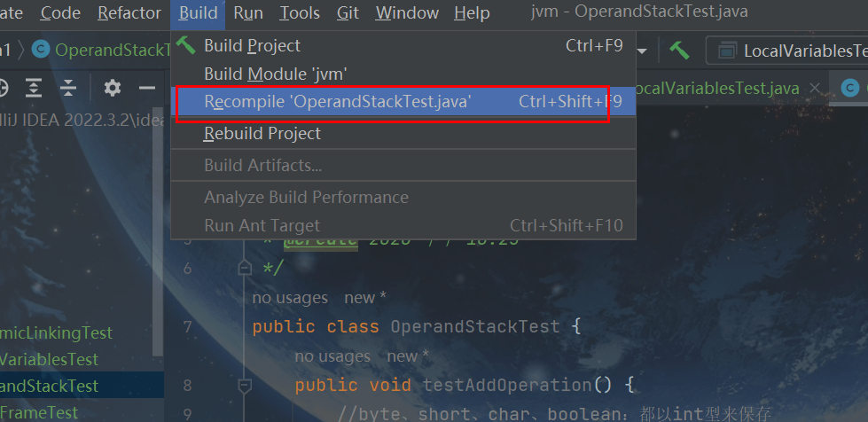Click the 'no usages' hint above class declaration
This screenshot has height=422, width=868.
(x=290, y=298)
